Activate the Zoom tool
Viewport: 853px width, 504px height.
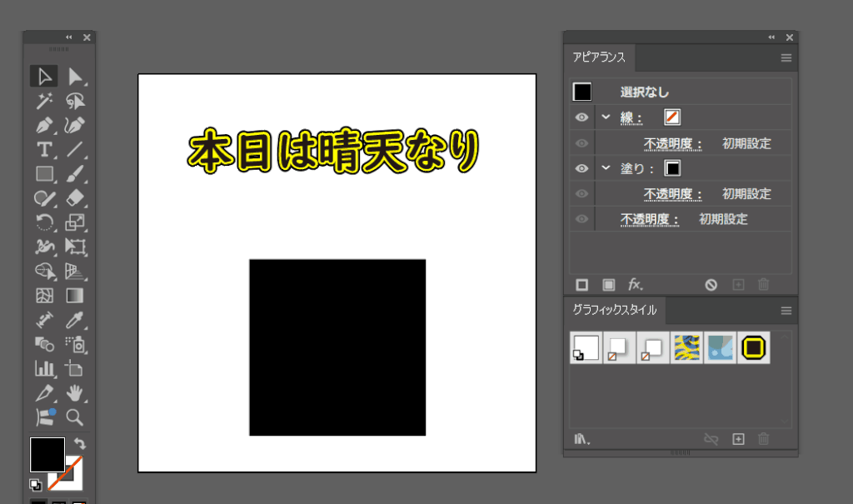tap(75, 417)
